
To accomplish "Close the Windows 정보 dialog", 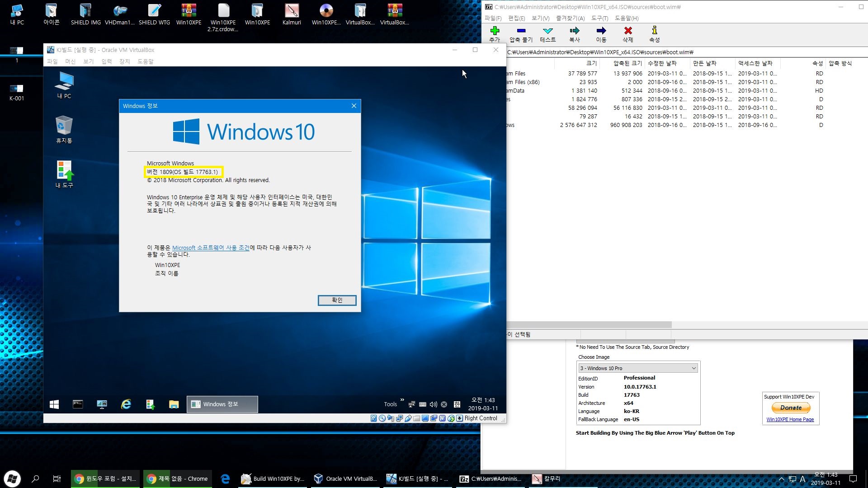I will tap(354, 106).
